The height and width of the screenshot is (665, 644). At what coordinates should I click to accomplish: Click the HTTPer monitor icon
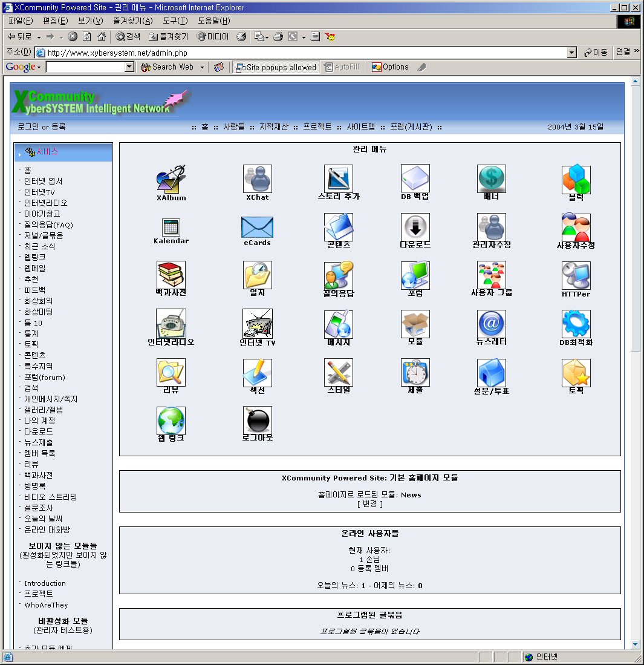576,276
